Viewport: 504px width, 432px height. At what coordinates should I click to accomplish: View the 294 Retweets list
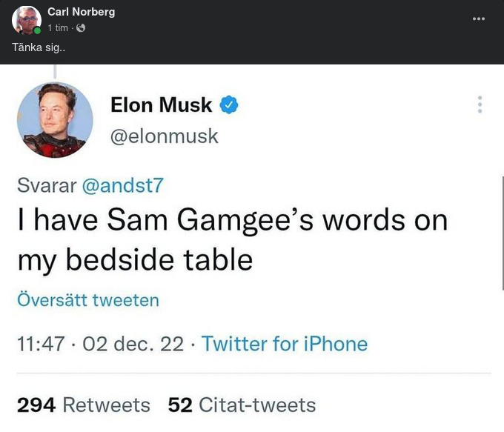pyautogui.click(x=83, y=405)
